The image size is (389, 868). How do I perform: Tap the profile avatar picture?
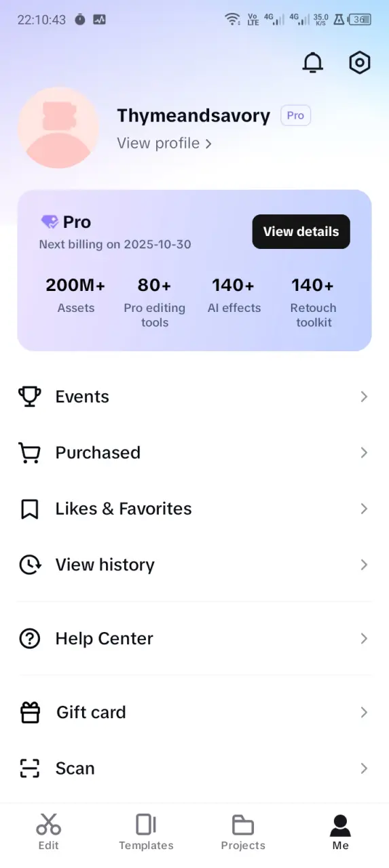[58, 127]
